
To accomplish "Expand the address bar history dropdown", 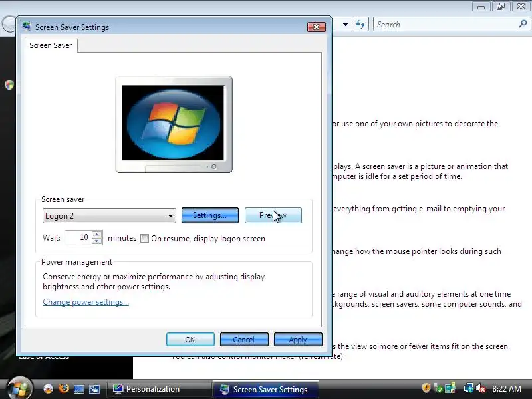I will [x=345, y=25].
